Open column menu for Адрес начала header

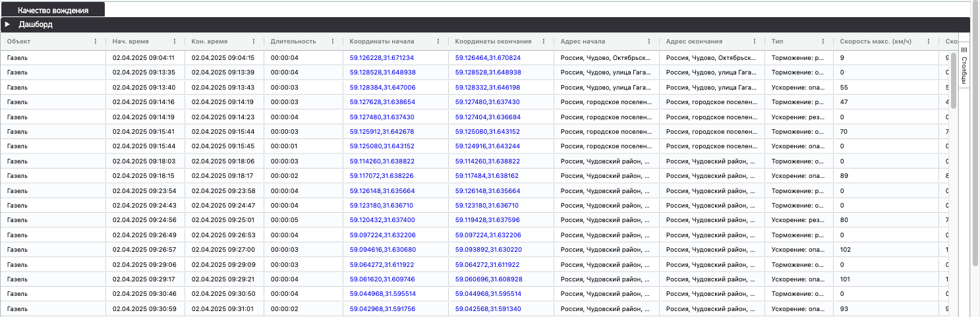649,42
